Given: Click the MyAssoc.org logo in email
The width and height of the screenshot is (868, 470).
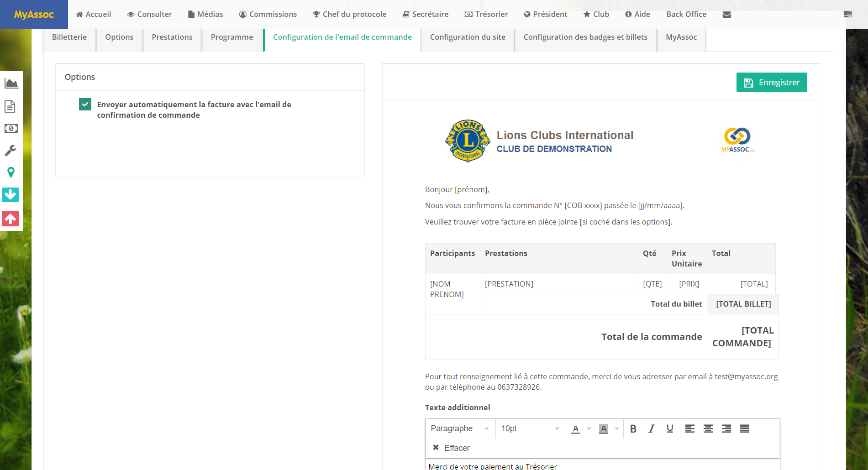Looking at the screenshot, I should click(738, 140).
